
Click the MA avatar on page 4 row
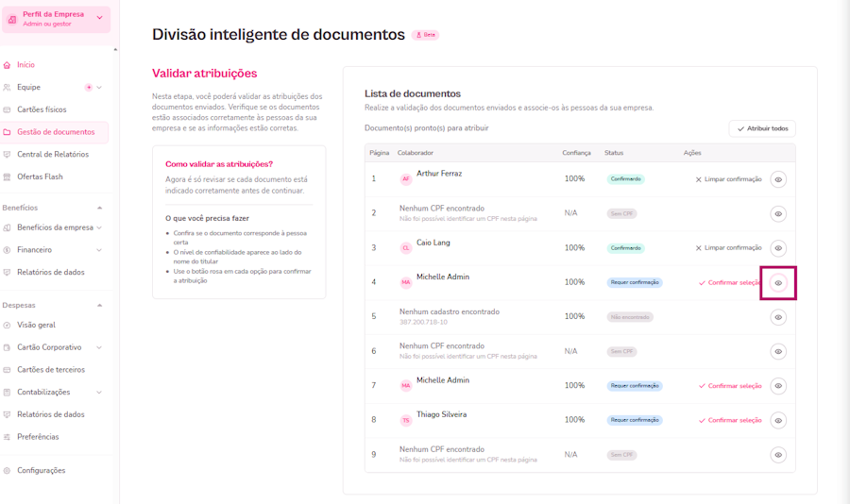(405, 282)
